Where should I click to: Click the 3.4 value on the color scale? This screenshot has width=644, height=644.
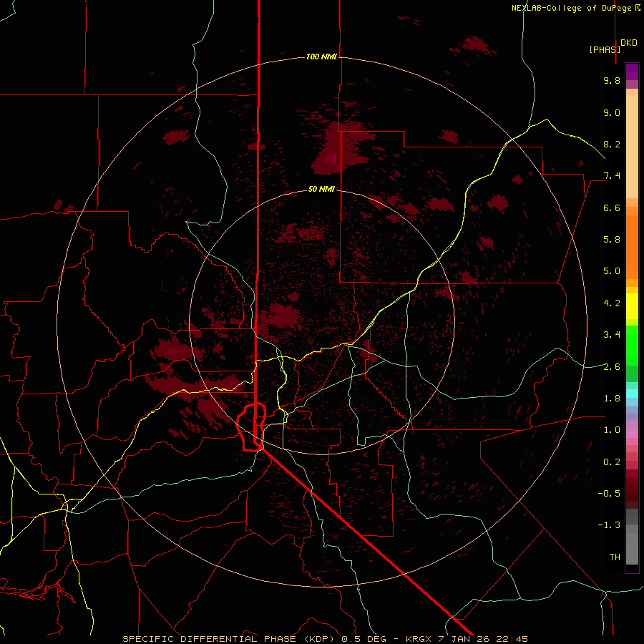coord(612,335)
